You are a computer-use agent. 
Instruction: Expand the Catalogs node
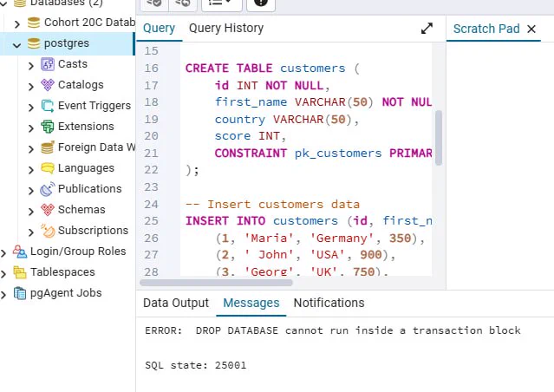[31, 86]
